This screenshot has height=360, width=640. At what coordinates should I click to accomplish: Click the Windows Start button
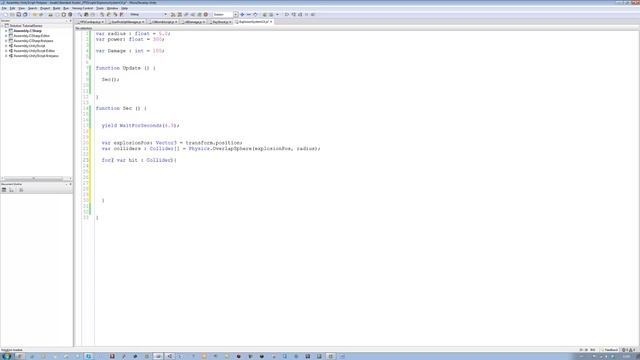tap(7, 356)
